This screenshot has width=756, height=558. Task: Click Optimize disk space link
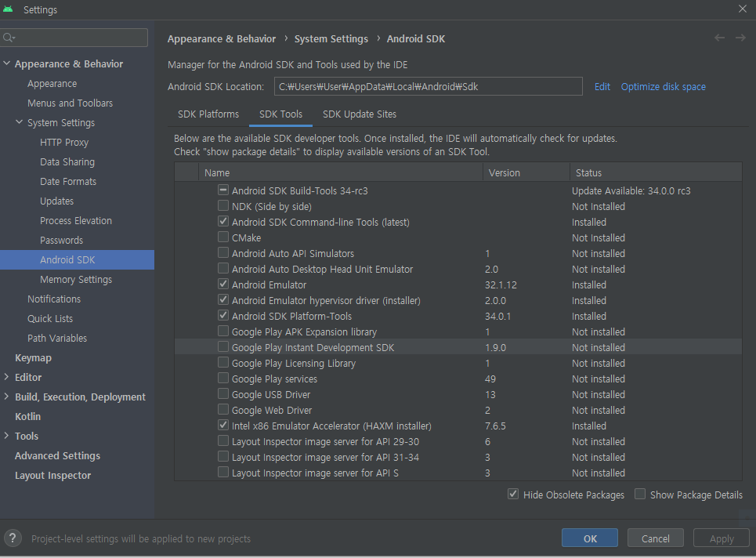(663, 87)
